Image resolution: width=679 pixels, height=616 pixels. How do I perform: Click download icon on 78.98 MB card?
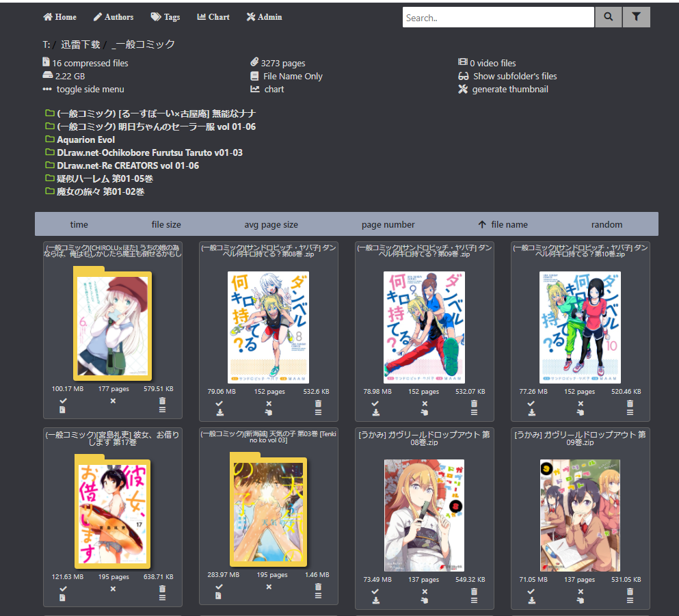coord(376,412)
